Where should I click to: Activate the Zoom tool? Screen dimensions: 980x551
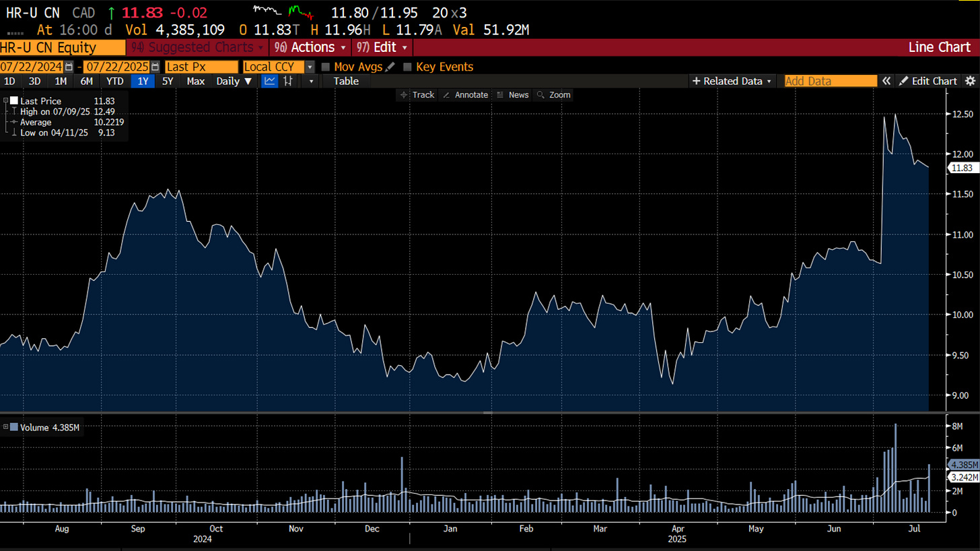click(x=554, y=95)
